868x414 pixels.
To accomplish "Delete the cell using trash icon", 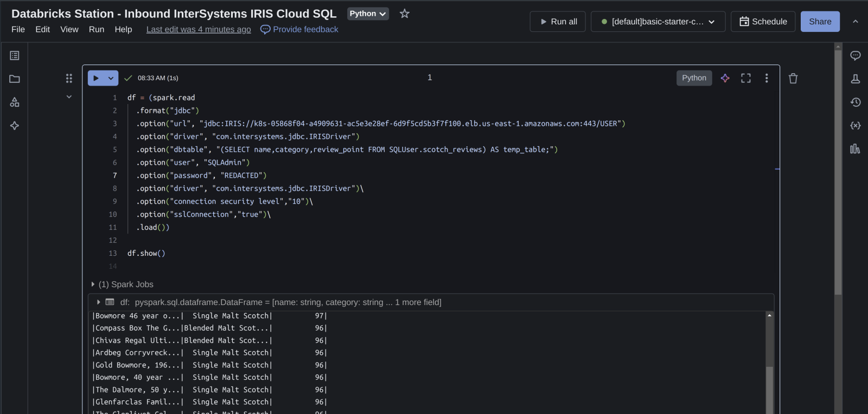I will (793, 79).
